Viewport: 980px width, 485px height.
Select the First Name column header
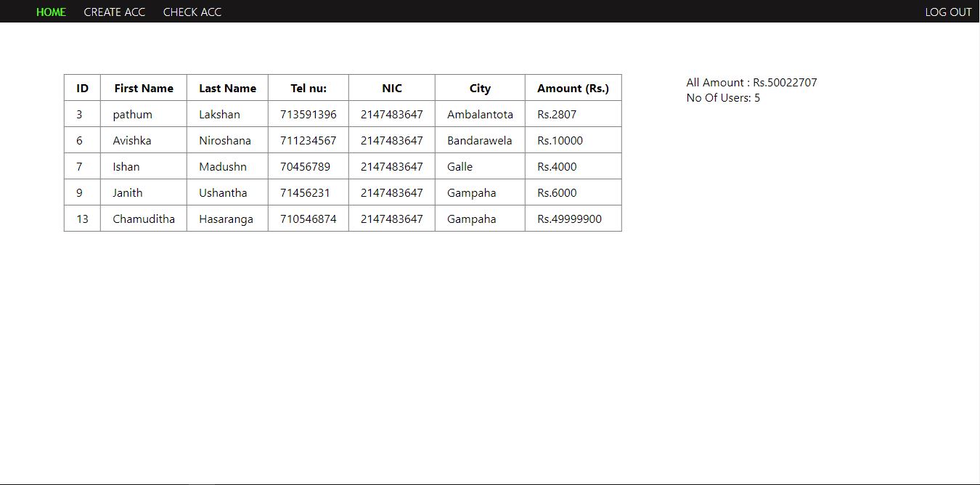tap(144, 88)
